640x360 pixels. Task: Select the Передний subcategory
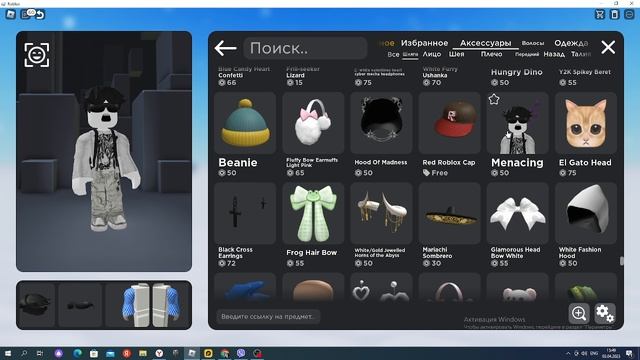[x=527, y=54]
